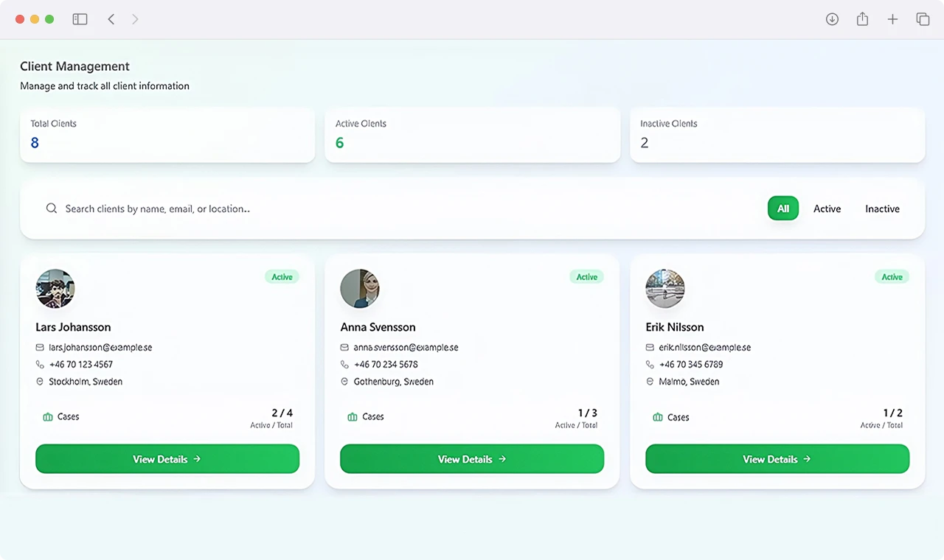Click the Inactive Clients count 2

click(645, 143)
